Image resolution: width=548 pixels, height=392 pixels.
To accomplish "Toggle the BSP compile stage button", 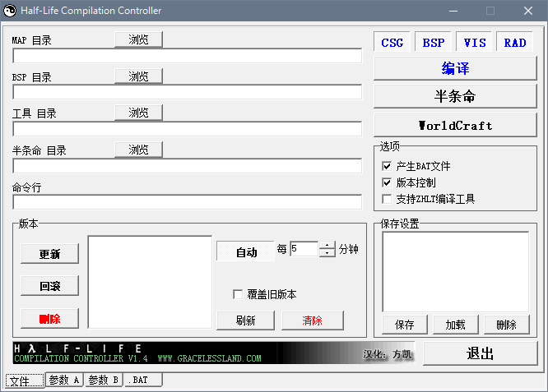I will click(x=434, y=43).
